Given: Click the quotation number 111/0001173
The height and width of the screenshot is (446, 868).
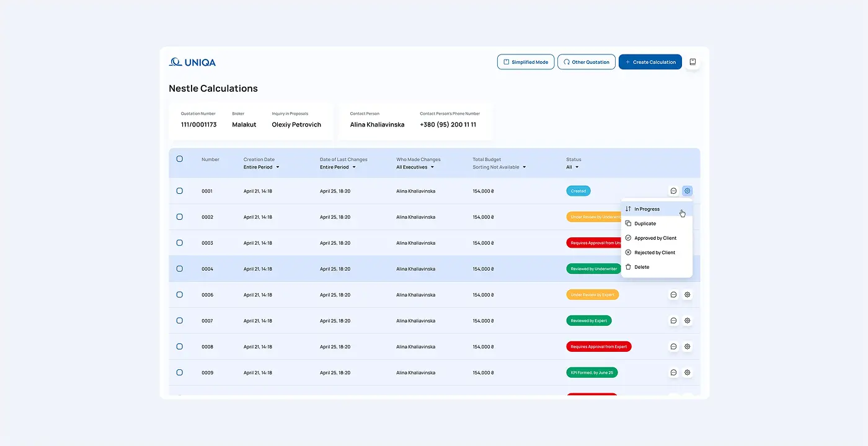Looking at the screenshot, I should (200, 124).
